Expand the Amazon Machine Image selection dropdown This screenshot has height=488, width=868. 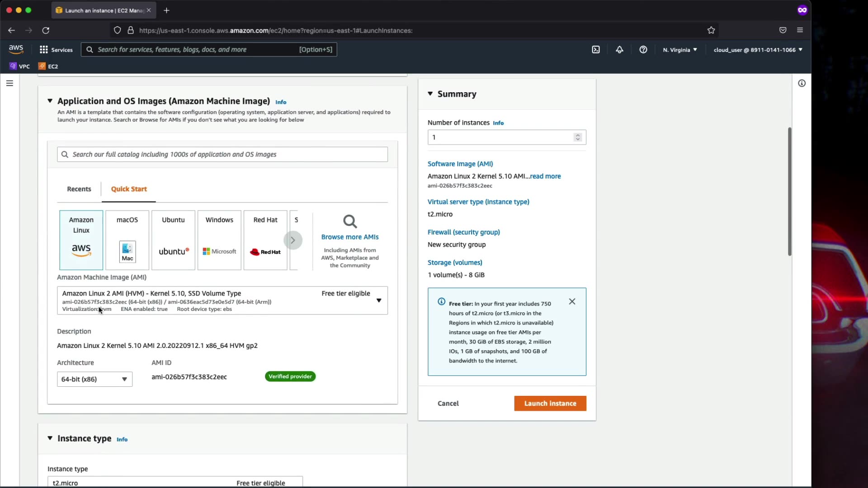tap(378, 300)
